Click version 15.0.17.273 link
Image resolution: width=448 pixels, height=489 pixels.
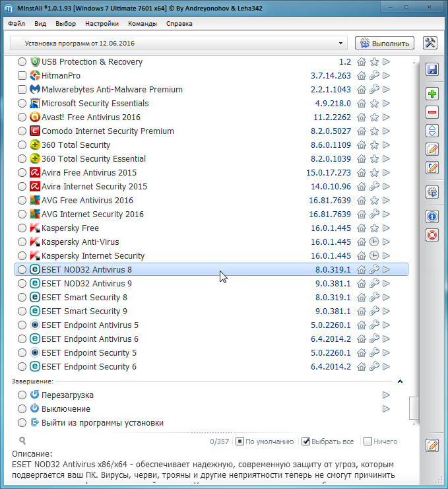pyautogui.click(x=329, y=172)
